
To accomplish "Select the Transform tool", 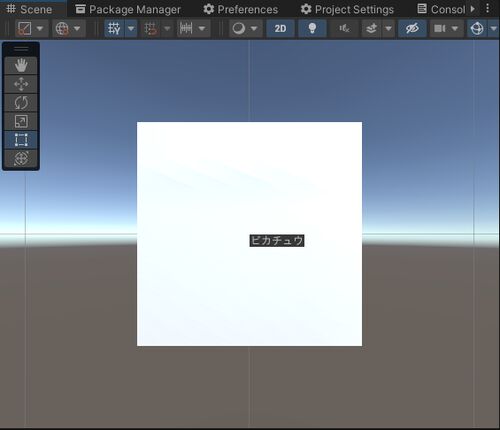I will click(21, 158).
